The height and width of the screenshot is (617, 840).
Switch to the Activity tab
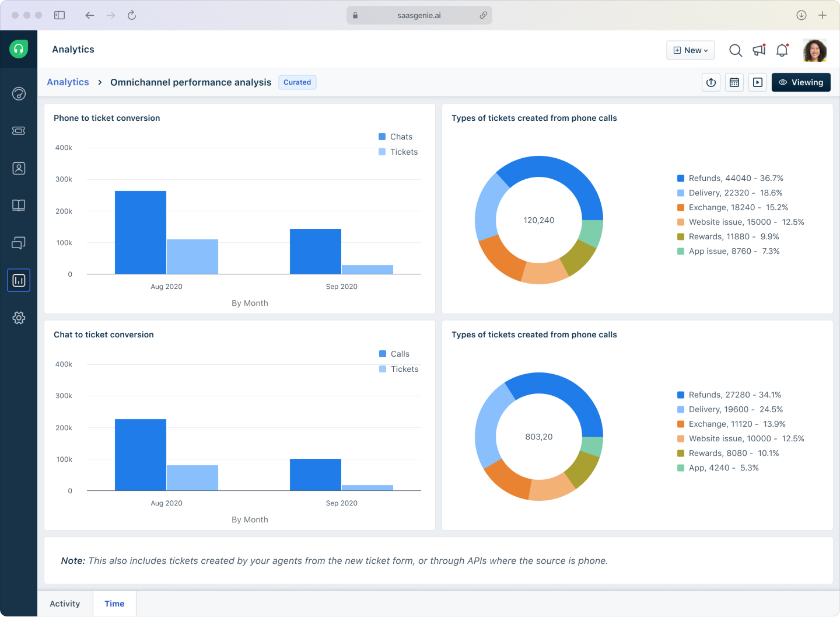point(64,604)
